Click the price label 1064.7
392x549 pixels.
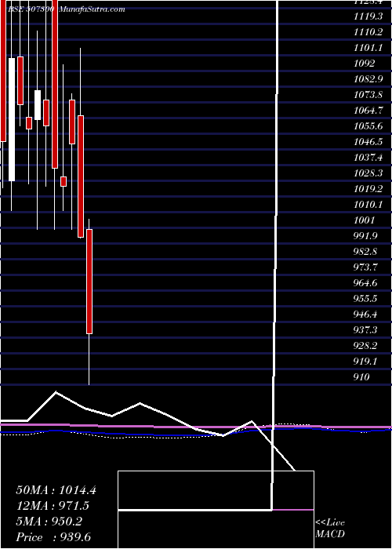[x=368, y=111]
